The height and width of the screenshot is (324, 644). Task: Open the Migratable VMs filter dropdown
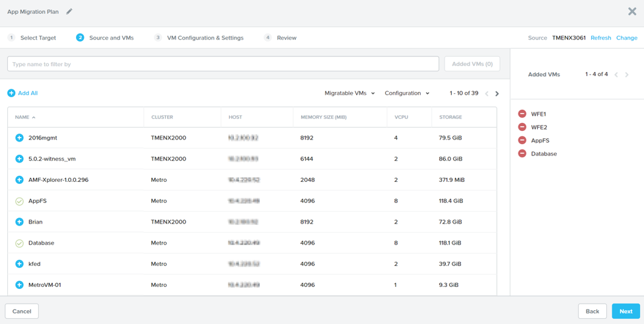[349, 93]
